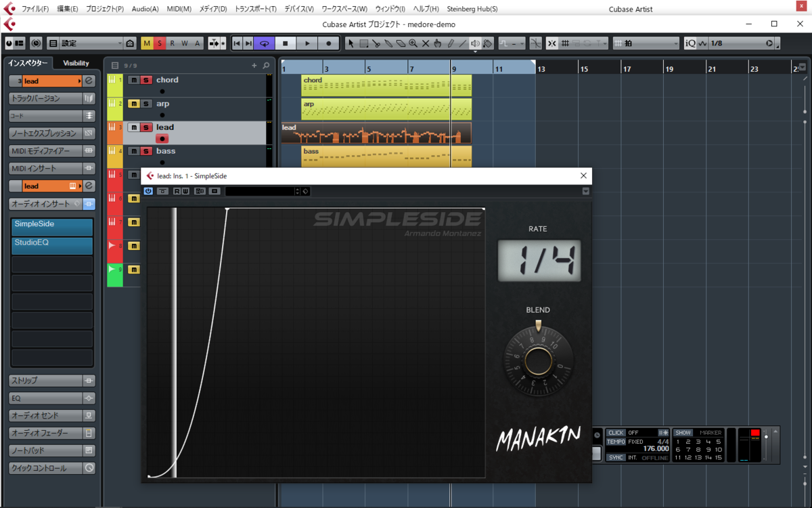812x508 pixels.
Task: Click the 176.000 tempo value
Action: point(656,448)
